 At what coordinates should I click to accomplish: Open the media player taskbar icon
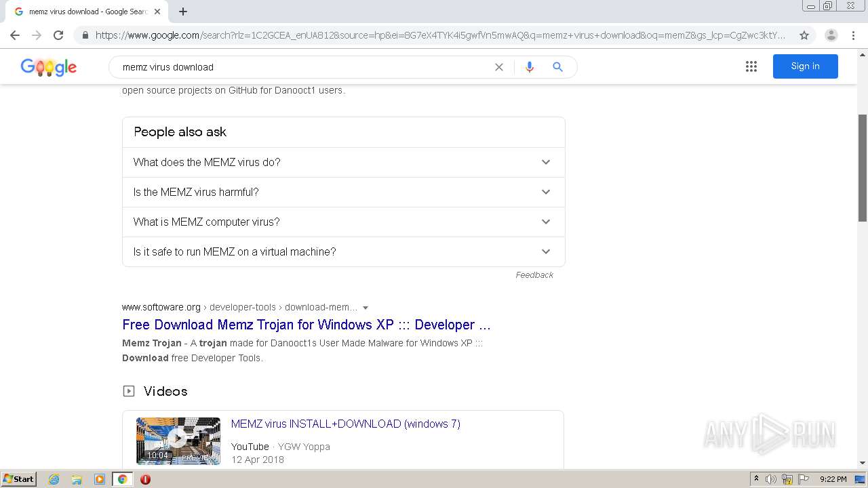[x=100, y=479]
